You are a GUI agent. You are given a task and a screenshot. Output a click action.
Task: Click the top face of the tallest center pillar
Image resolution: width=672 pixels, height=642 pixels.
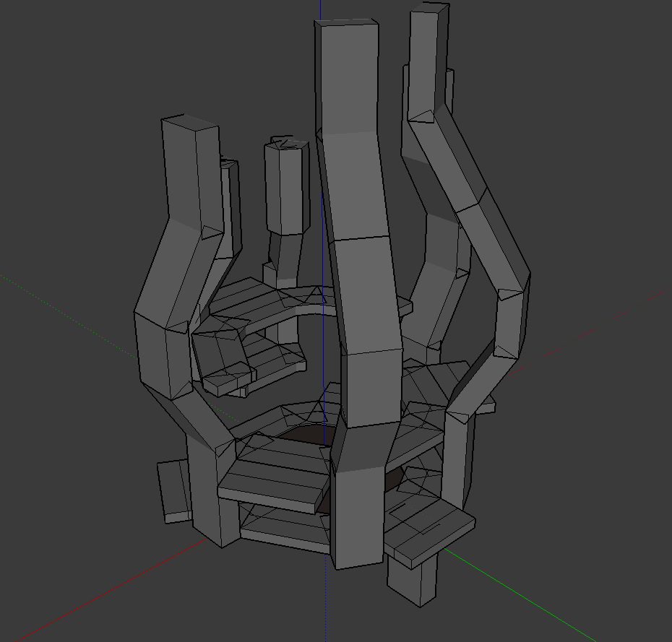[347, 22]
